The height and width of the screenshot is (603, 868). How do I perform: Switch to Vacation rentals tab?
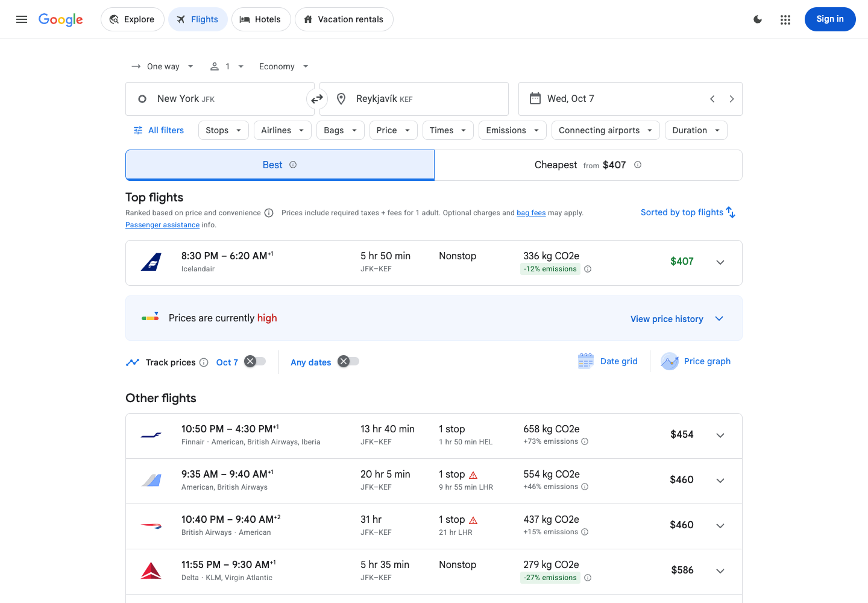click(x=344, y=19)
